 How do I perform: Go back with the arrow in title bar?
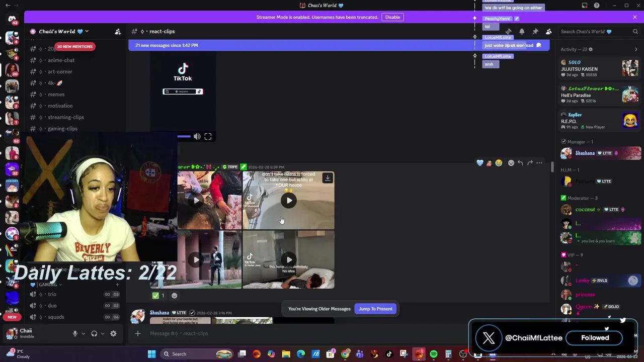(8, 6)
